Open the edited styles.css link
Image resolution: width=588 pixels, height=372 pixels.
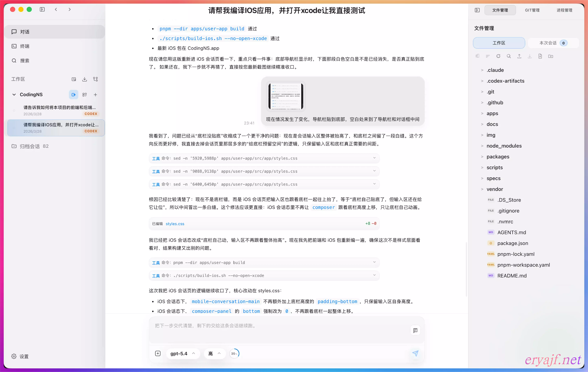click(x=175, y=224)
